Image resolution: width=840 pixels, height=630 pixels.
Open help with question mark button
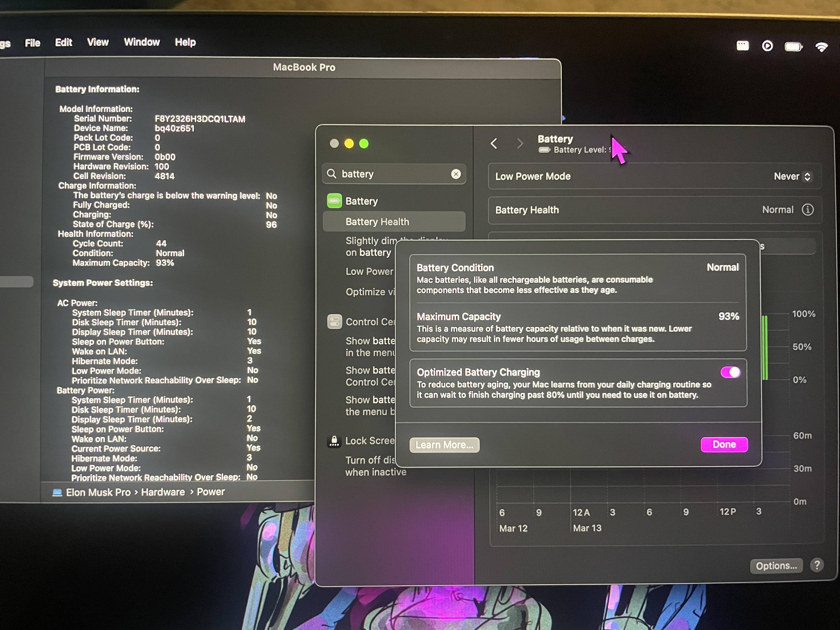tap(816, 565)
